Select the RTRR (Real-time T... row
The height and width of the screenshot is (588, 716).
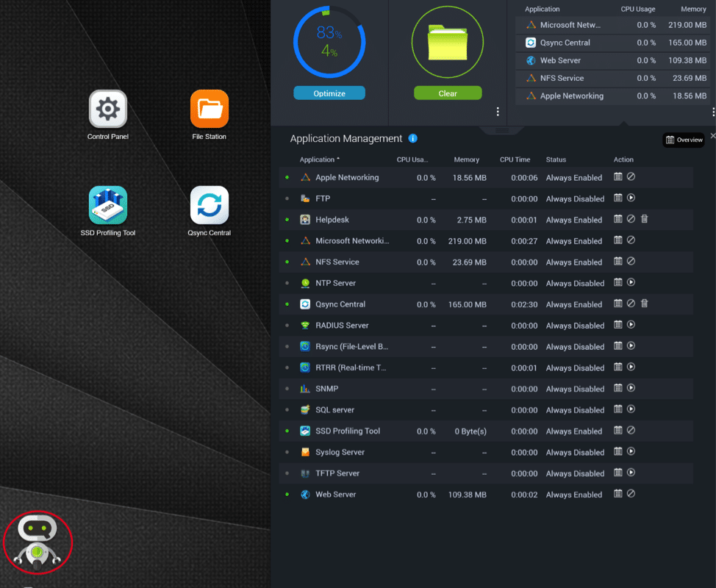(x=486, y=367)
